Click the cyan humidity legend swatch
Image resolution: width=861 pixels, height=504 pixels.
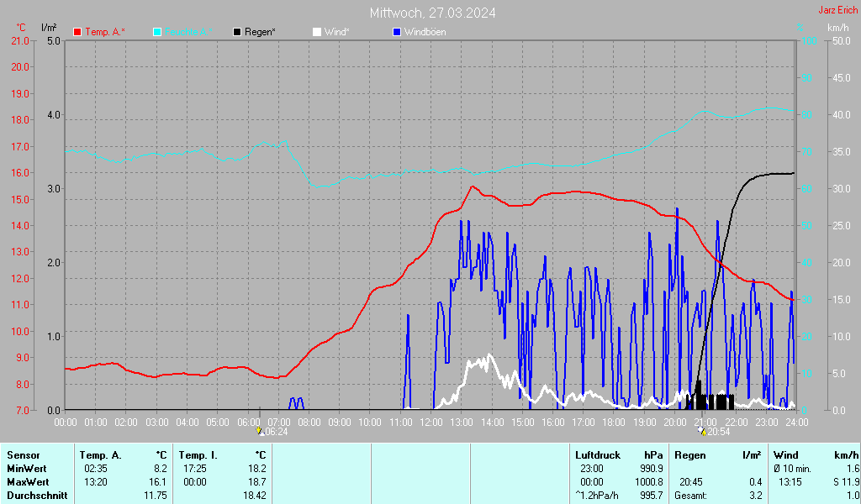click(x=157, y=32)
